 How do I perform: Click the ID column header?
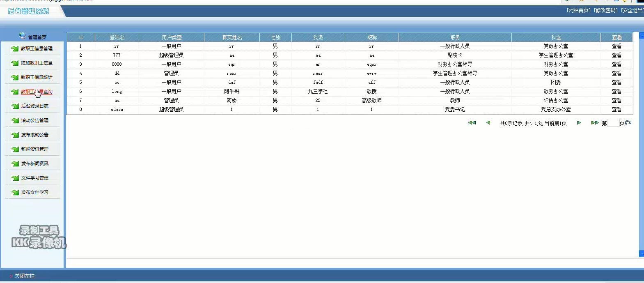tap(81, 37)
